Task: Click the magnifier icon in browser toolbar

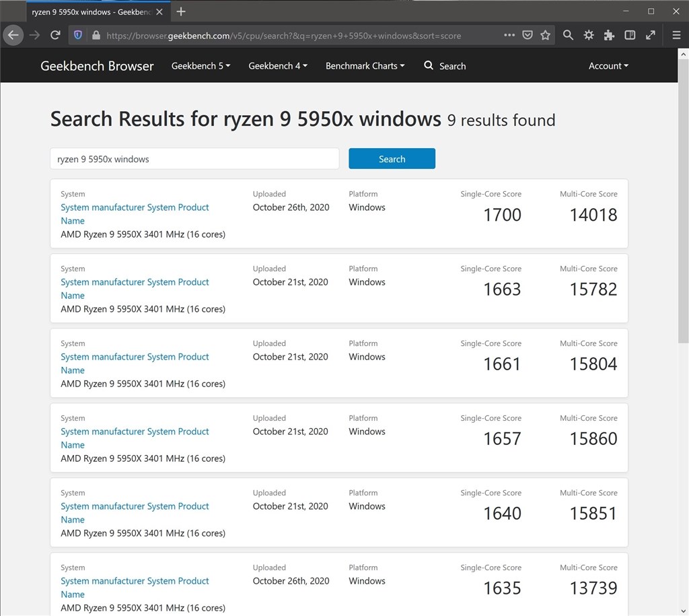Action: 568,35
